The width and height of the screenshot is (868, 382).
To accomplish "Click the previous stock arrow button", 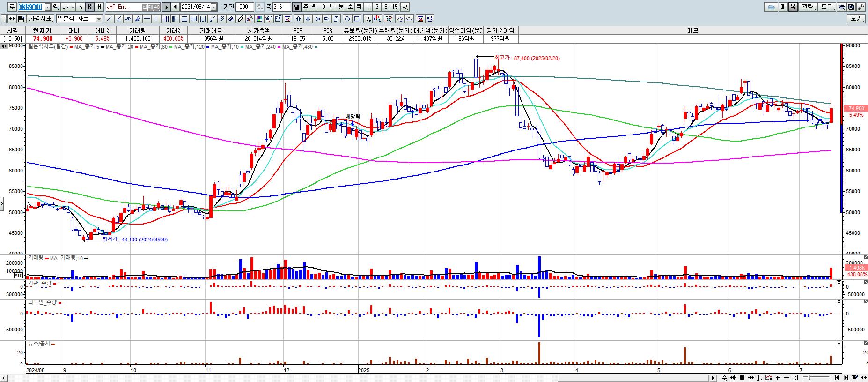I will (175, 7).
